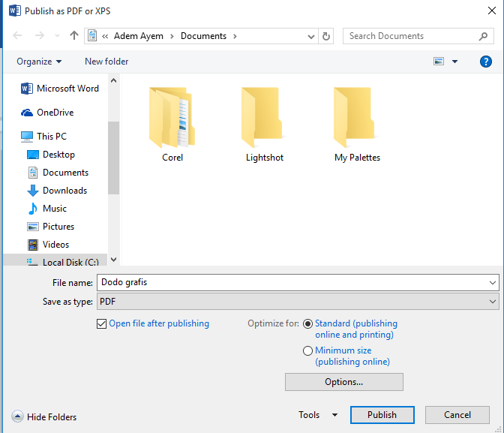Image resolution: width=504 pixels, height=433 pixels.
Task: Click Hide Folders
Action: (44, 416)
